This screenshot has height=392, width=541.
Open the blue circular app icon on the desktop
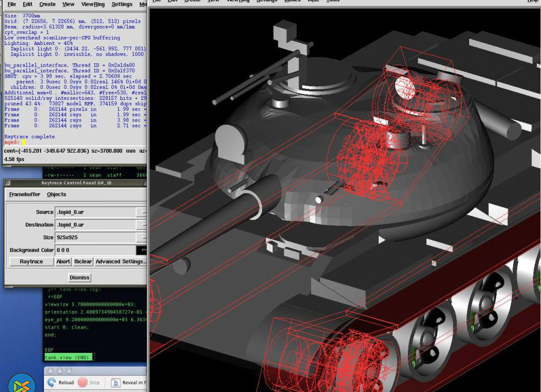tap(22, 385)
